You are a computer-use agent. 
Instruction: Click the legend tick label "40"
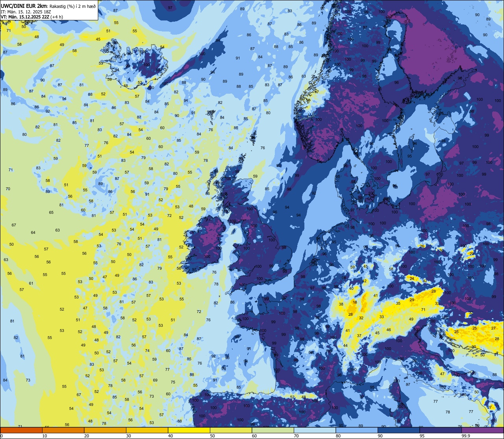(170, 436)
